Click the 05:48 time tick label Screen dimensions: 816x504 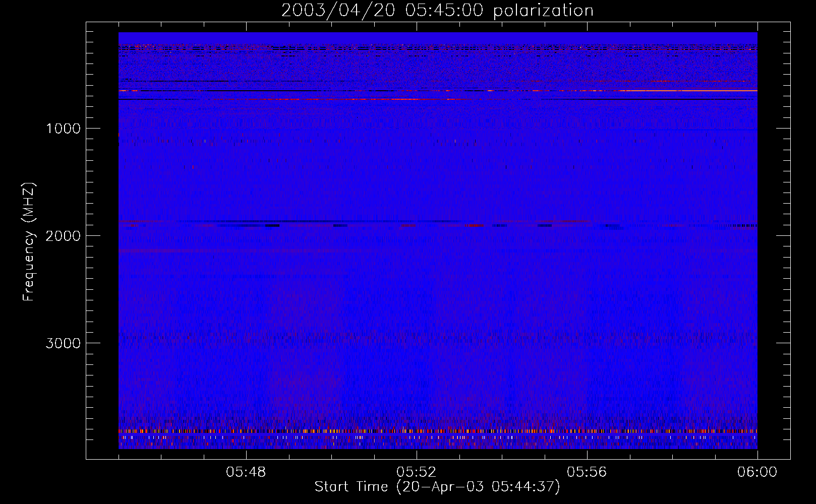pos(246,472)
